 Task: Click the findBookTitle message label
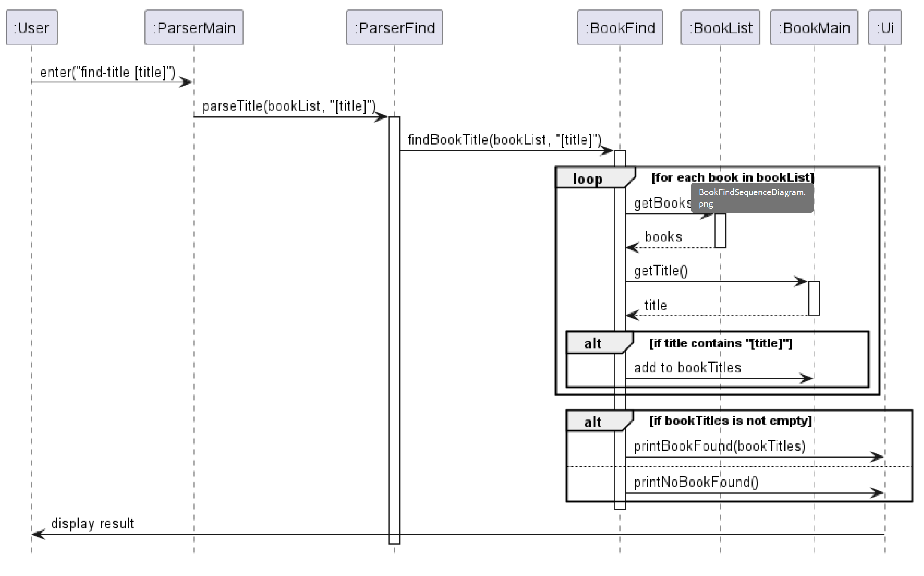[504, 140]
